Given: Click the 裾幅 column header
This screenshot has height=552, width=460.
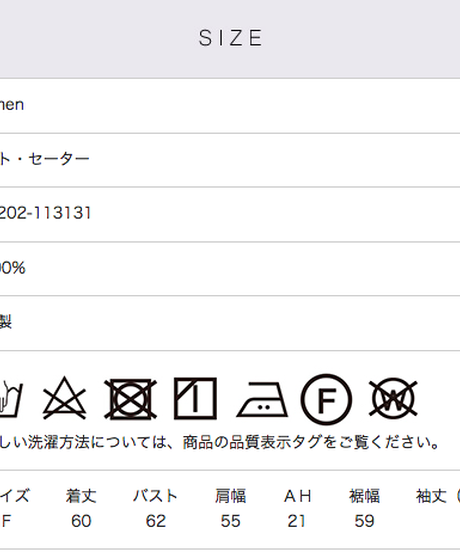Looking at the screenshot, I should tap(364, 496).
